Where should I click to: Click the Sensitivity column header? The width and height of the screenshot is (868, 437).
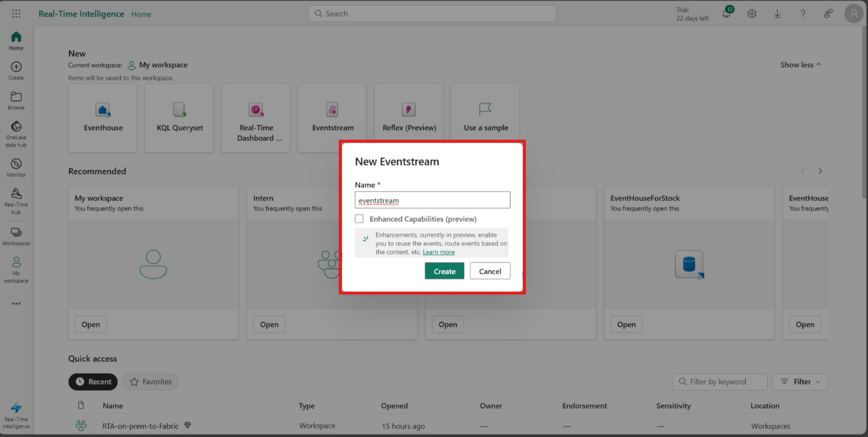[x=673, y=406]
